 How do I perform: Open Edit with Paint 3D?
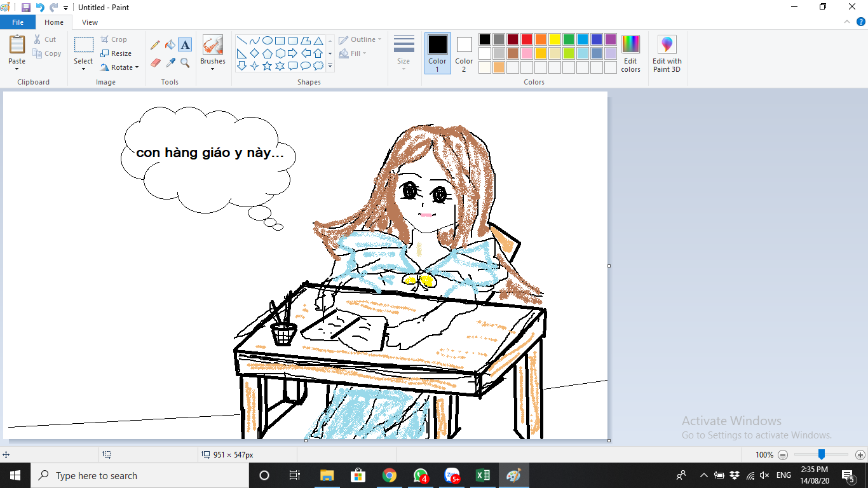[667, 54]
